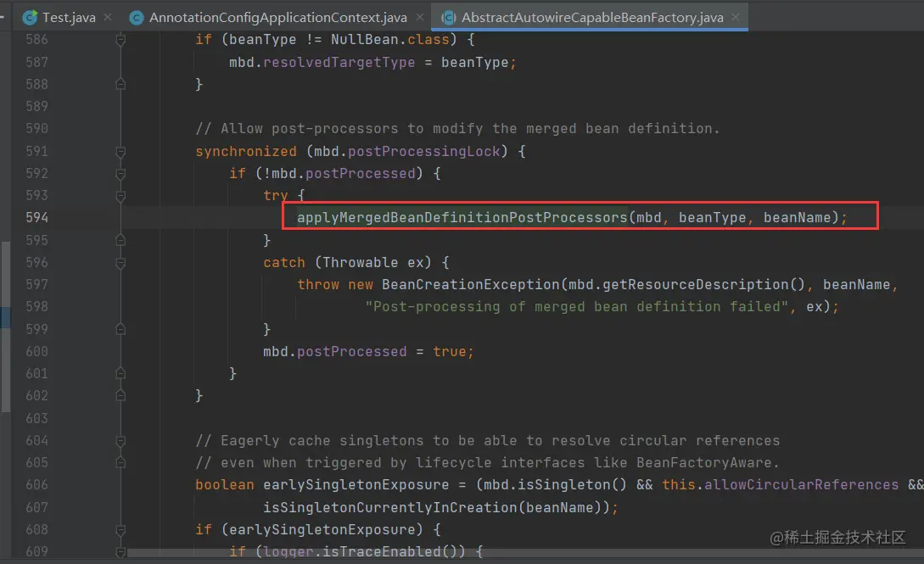Screen dimensions: 924x564
Task: Collapse fold end marker at line 588
Action: point(120,84)
